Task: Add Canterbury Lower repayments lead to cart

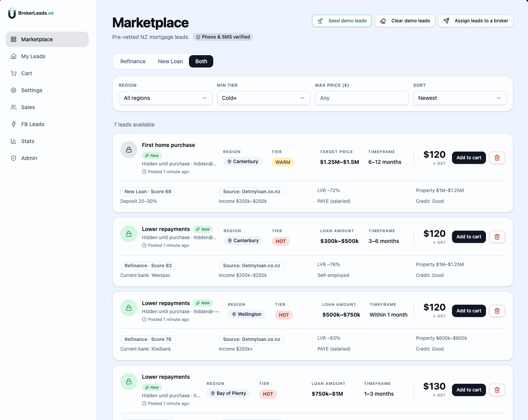Action: point(469,237)
